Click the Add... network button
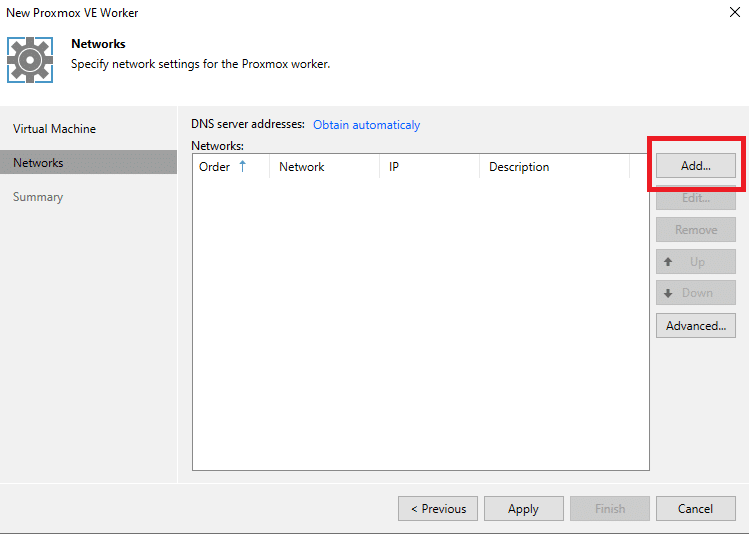The image size is (749, 535). (696, 166)
